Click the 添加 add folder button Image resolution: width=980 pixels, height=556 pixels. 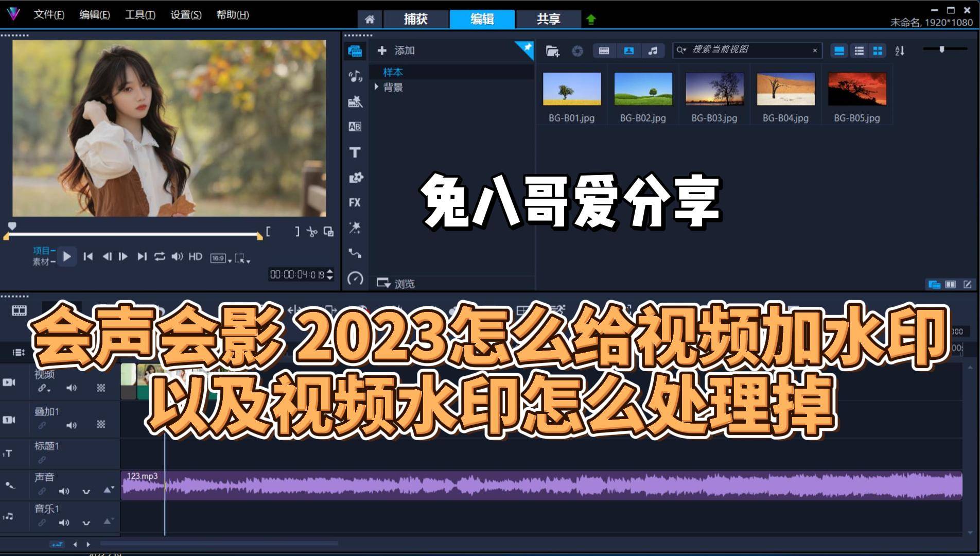point(396,50)
